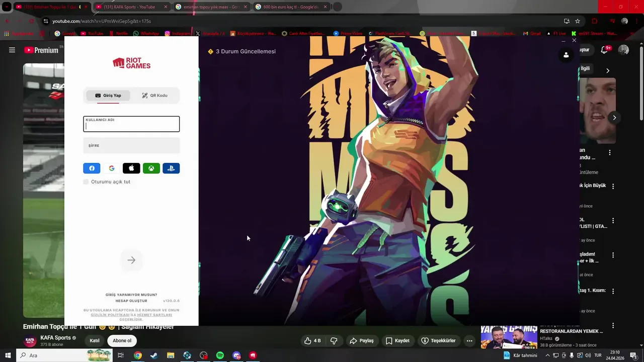Screen dimensions: 644x362
Task: Open the Giriş yapamıyor musun link
Action: (131, 295)
